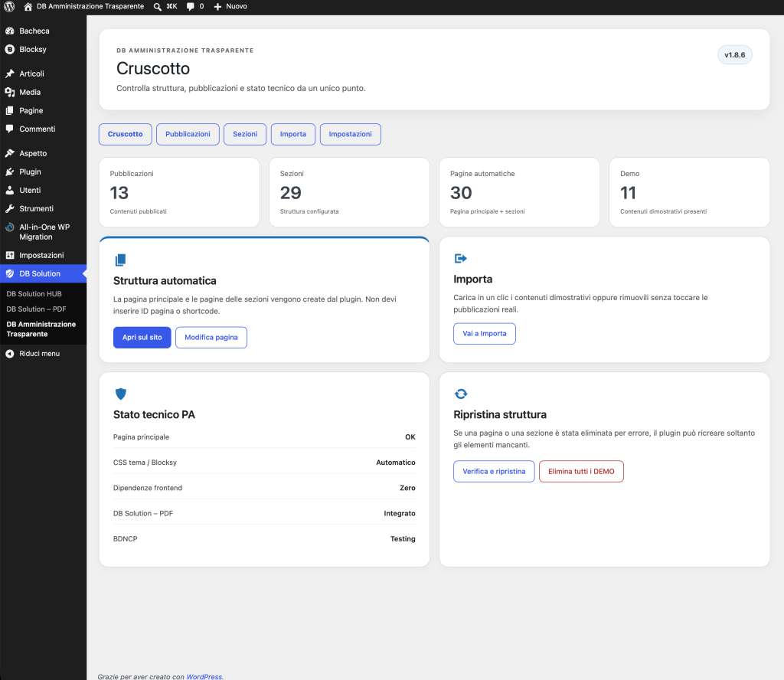Click the All-in-One WP Migration icon
The image size is (784, 680).
(x=9, y=227)
